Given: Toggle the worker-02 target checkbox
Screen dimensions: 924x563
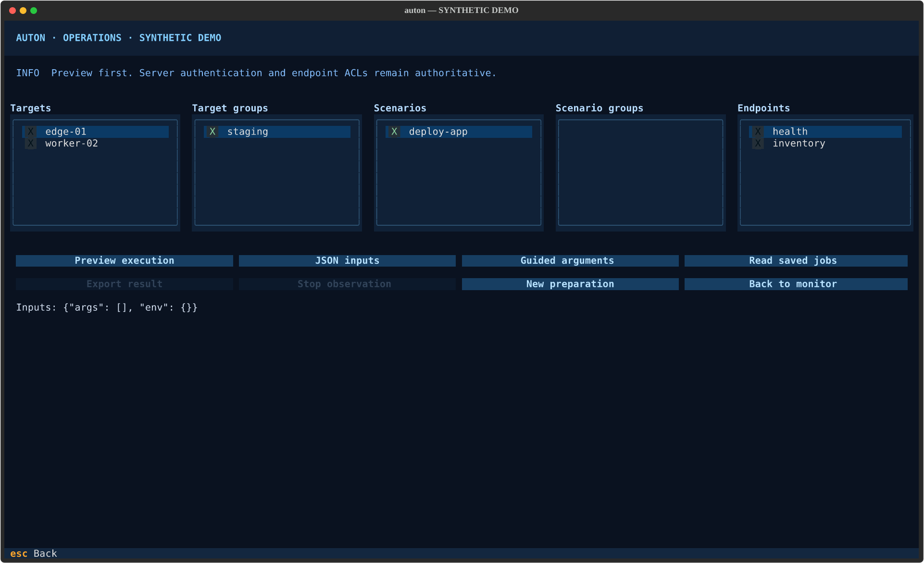Looking at the screenshot, I should [x=31, y=144].
